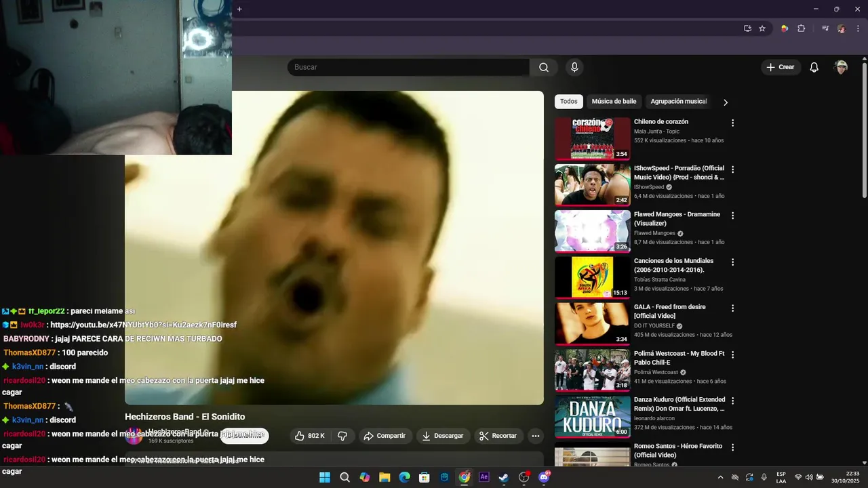Open Discord from the taskbar

pos(544,477)
